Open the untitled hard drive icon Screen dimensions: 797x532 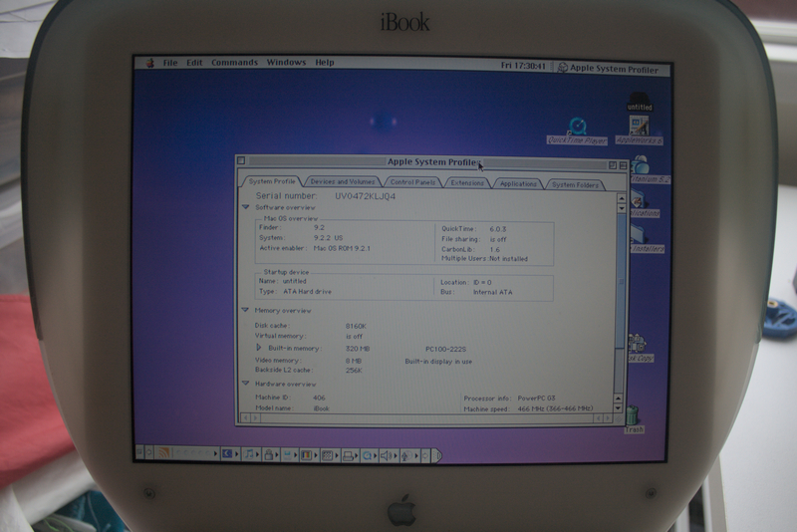point(639,100)
